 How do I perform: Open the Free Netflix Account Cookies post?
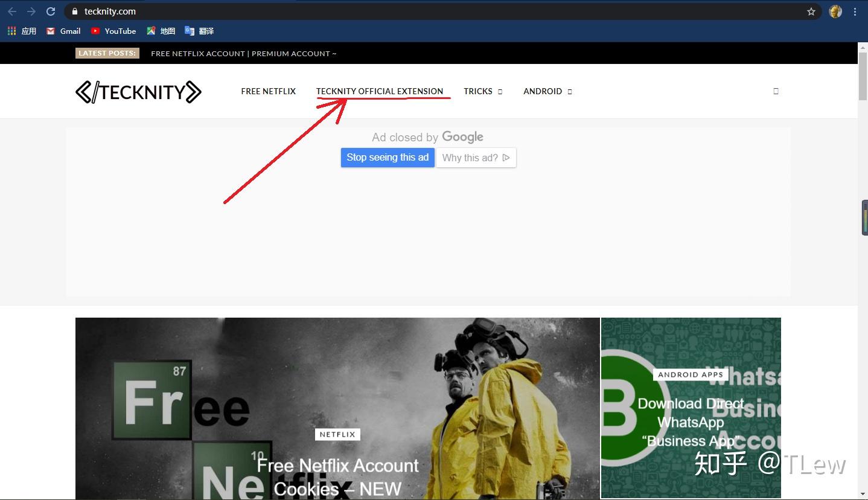pos(337,477)
